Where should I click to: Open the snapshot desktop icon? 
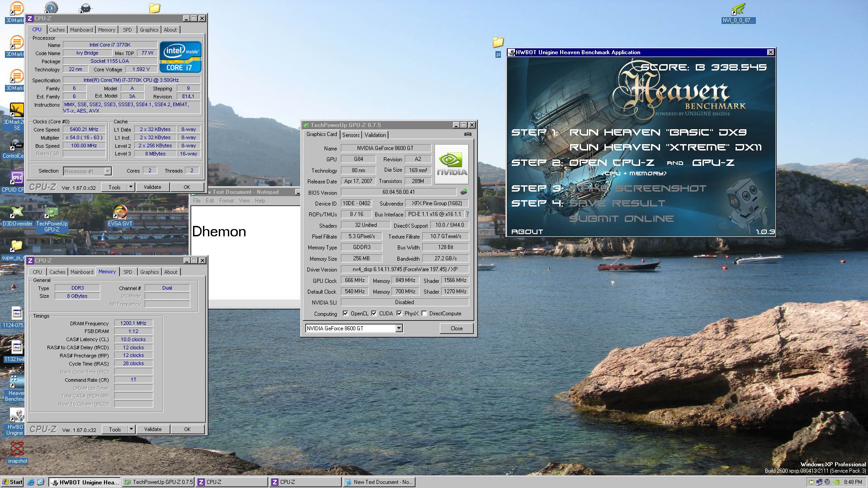[17, 452]
